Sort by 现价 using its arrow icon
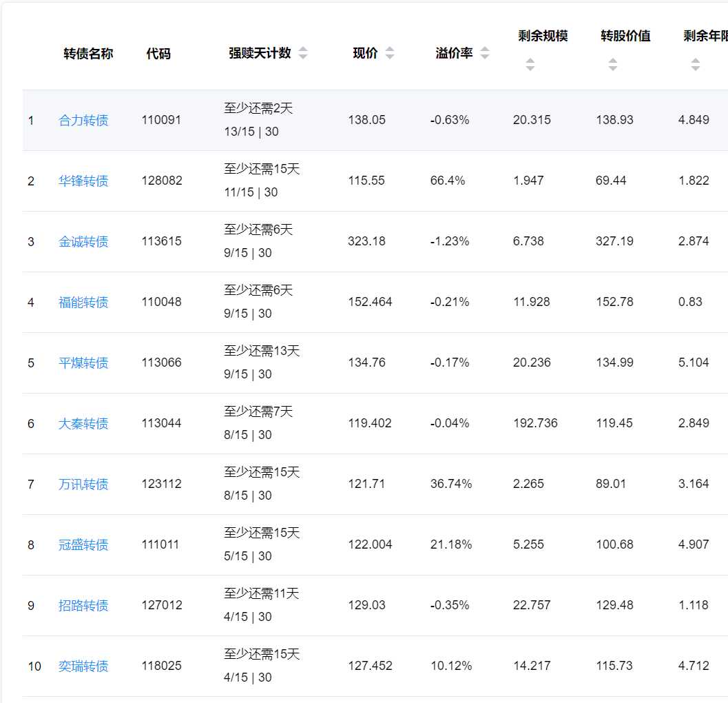This screenshot has height=703, width=728. click(390, 54)
